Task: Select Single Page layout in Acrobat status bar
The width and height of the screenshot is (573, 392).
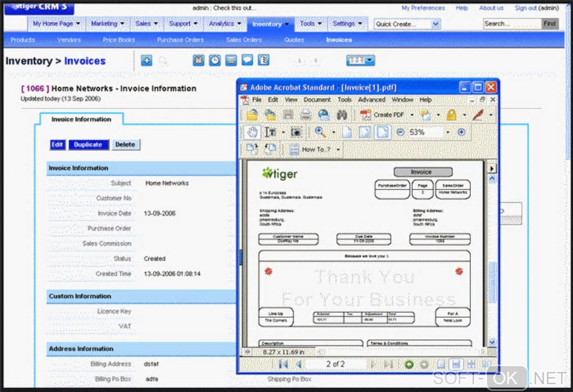Action: click(x=441, y=364)
